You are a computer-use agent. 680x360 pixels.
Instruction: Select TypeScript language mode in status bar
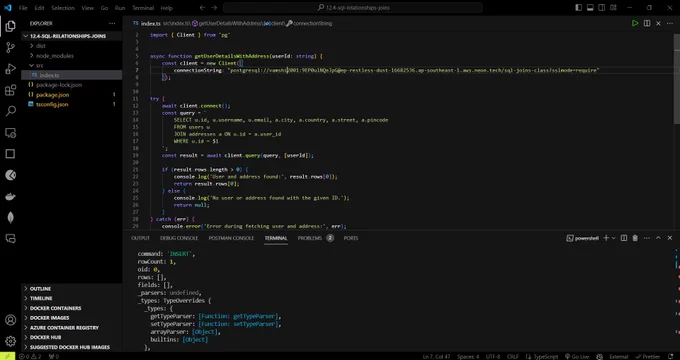pyautogui.click(x=542, y=357)
